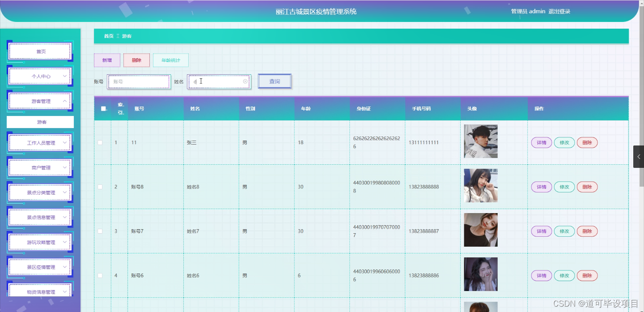Image resolution: width=644 pixels, height=312 pixels.
Task: Open the collapsed side drawer arrow tab
Action: pos(639,157)
